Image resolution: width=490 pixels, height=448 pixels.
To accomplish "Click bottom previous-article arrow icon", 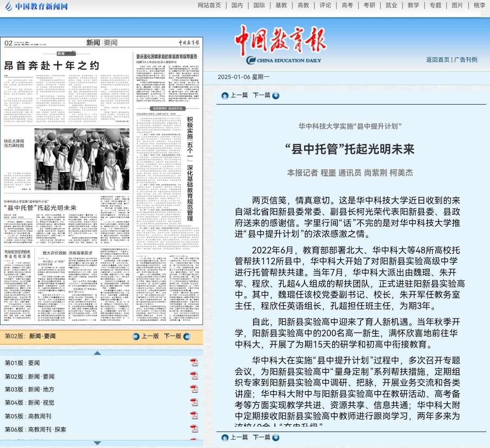I will 225,437.
